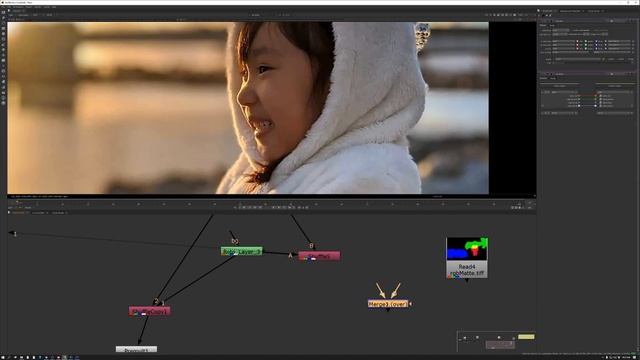Open Shuffle input layer dropdown
Image resolution: width=640 pixels, height=360 pixels.
tap(565, 92)
